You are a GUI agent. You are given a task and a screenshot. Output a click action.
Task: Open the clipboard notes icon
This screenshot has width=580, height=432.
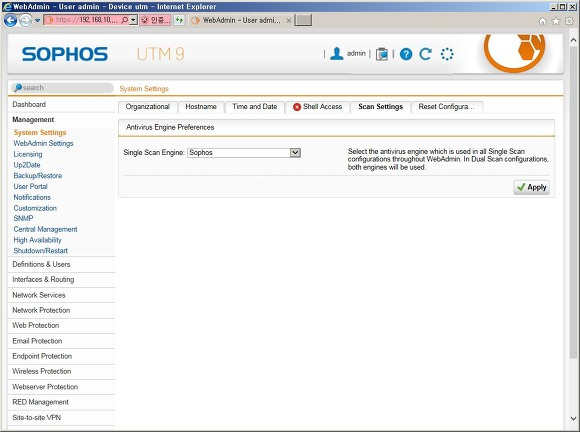381,54
